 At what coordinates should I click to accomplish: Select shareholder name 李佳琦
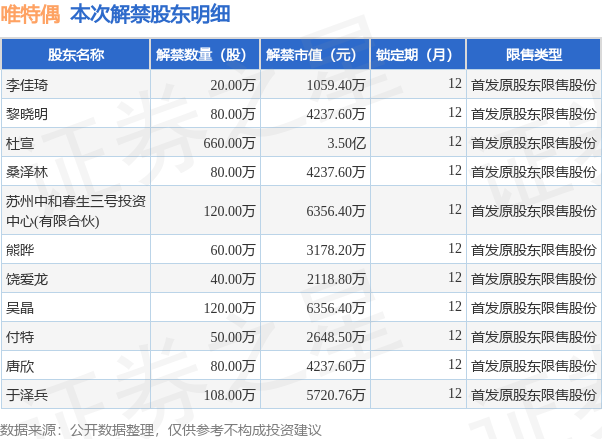click(x=27, y=85)
